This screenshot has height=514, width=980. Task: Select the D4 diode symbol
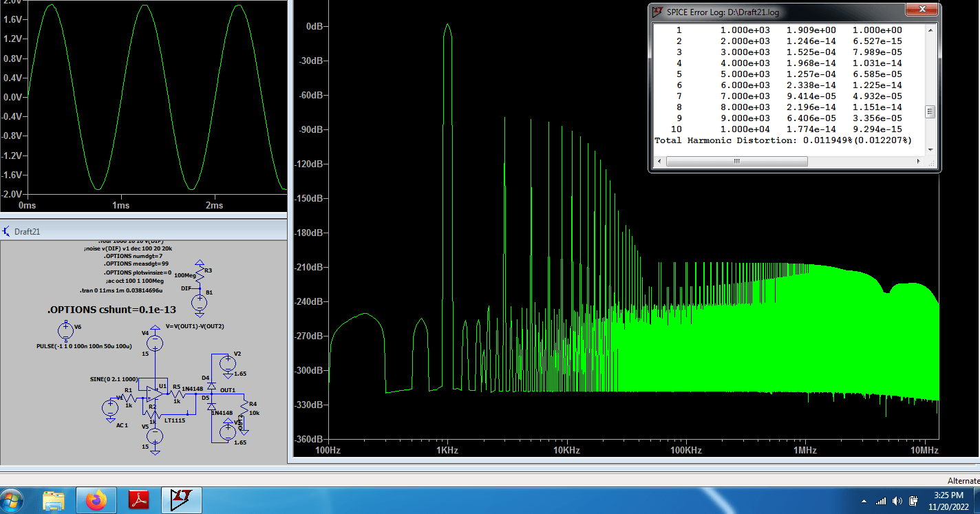point(212,387)
